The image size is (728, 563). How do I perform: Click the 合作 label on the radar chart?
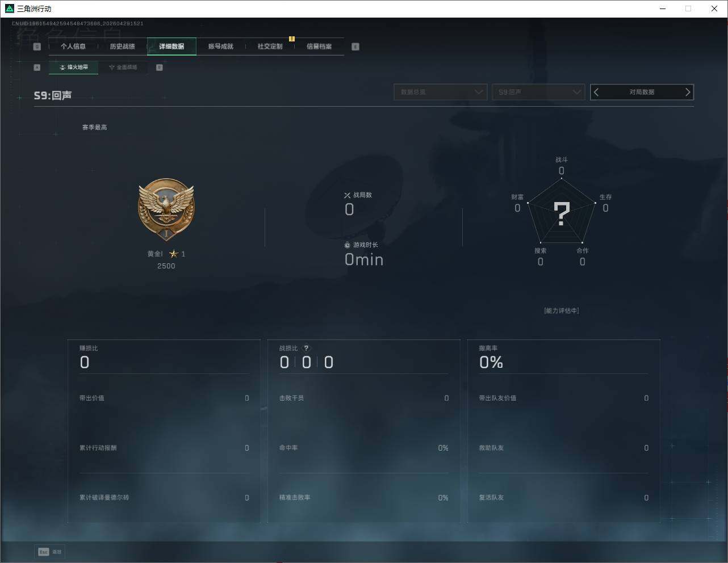pos(583,251)
